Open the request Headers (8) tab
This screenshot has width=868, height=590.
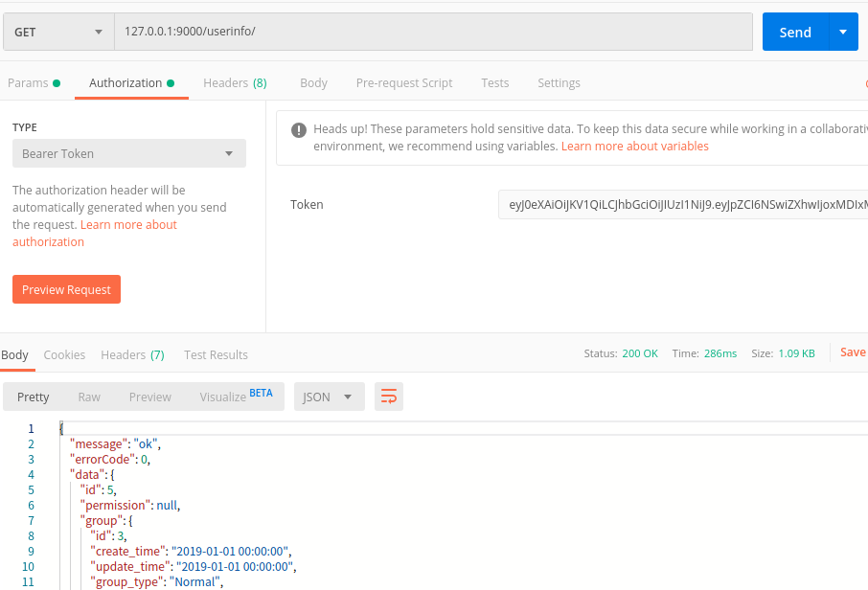[x=235, y=83]
